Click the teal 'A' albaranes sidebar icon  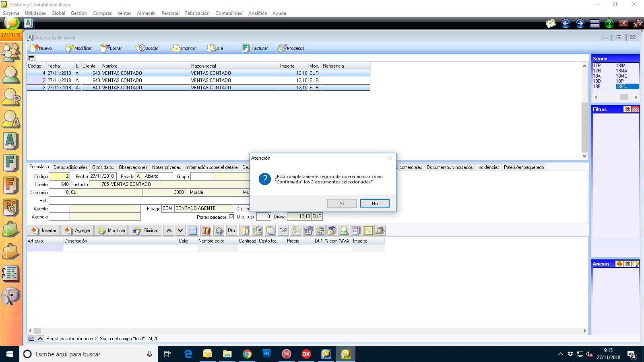click(11, 141)
